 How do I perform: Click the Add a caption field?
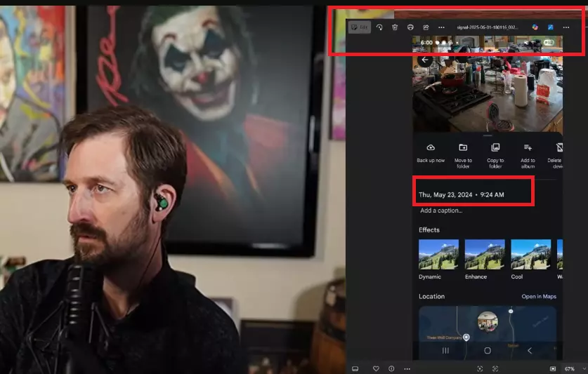coord(441,211)
